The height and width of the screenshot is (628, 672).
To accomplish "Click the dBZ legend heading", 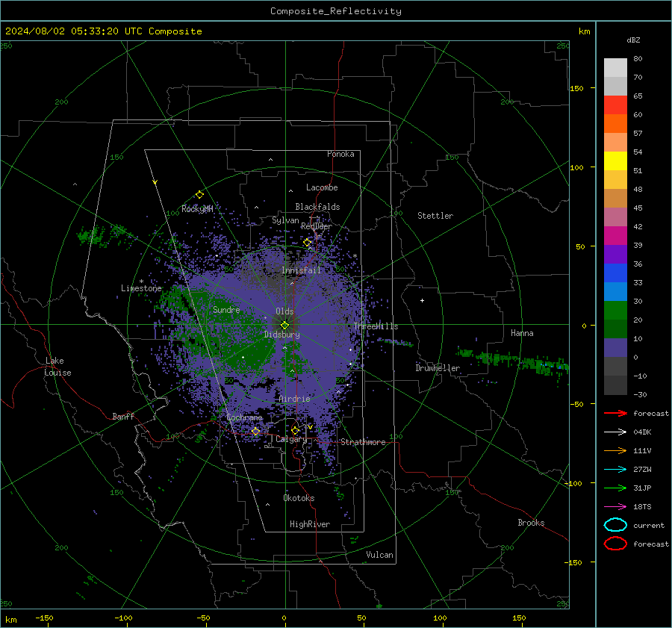I will pyautogui.click(x=633, y=40).
